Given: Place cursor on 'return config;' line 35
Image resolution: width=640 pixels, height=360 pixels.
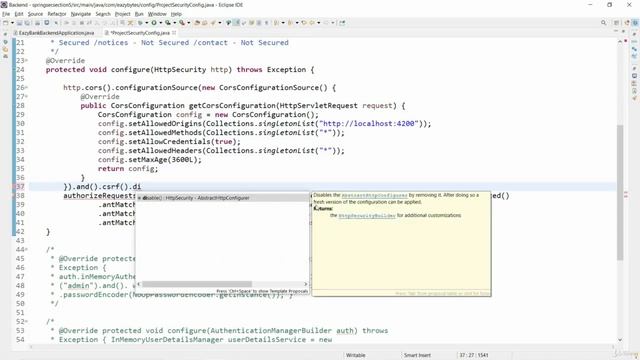Looking at the screenshot, I should (x=128, y=169).
